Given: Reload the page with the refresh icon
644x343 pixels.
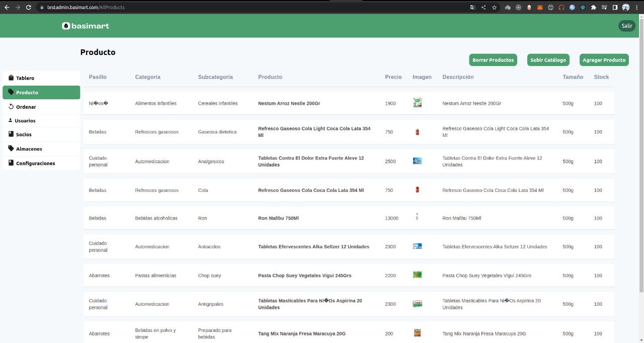Looking at the screenshot, I should [x=28, y=7].
